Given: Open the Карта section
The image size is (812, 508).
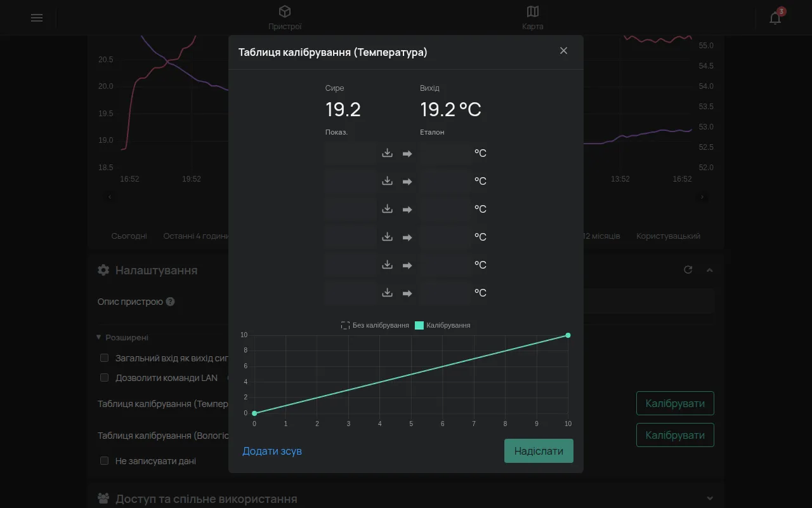Looking at the screenshot, I should point(533,18).
